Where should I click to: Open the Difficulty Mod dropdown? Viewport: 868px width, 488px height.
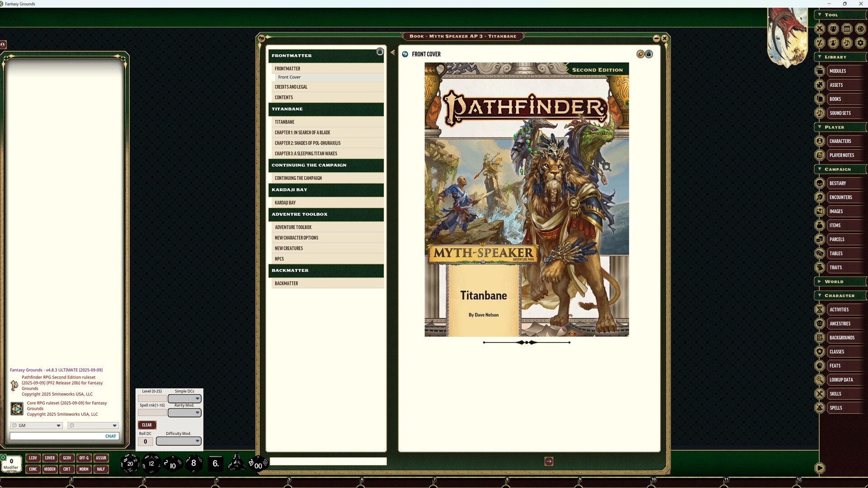click(197, 441)
